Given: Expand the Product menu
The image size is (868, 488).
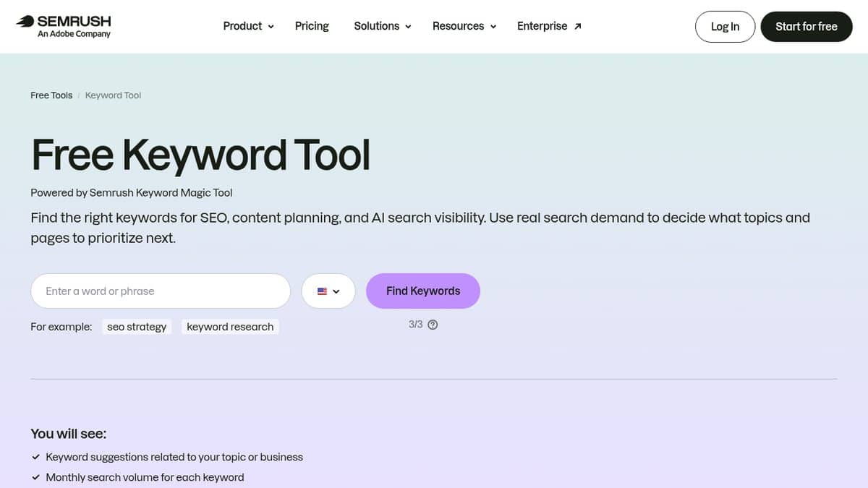Looking at the screenshot, I should point(248,26).
